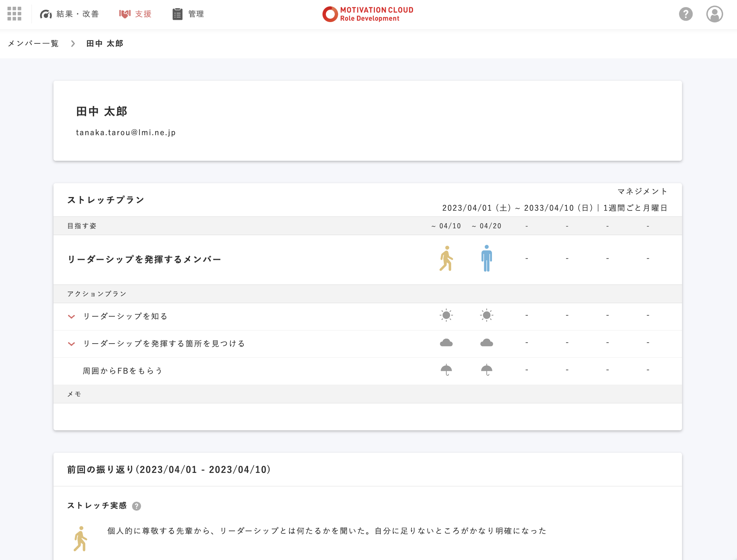Click the reflection comment starting 個人的に尊敬する
Screen dimensions: 737x560
pyautogui.click(x=327, y=531)
